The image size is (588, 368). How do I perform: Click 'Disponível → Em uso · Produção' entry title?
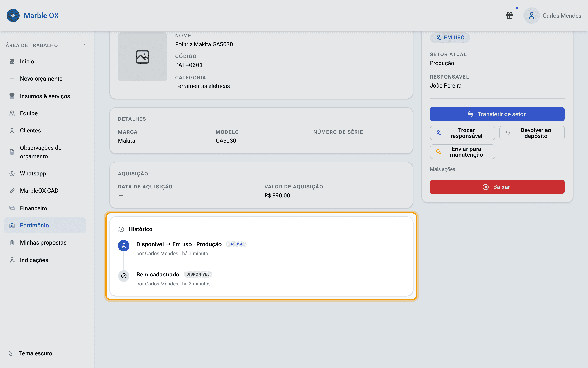click(179, 244)
